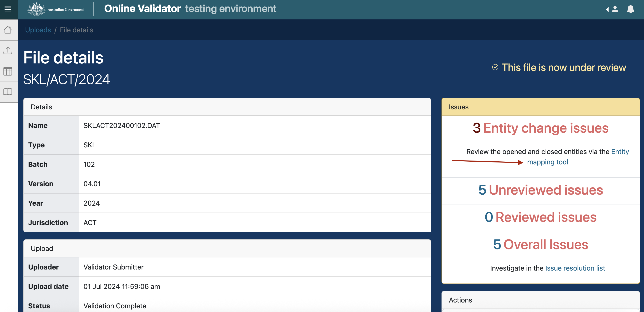Open the upload icon in sidebar
The height and width of the screenshot is (312, 644).
click(x=8, y=51)
